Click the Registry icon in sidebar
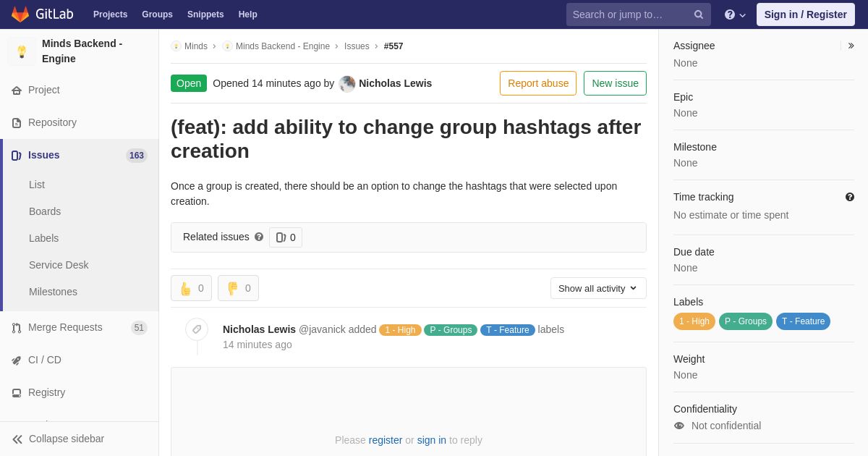The width and height of the screenshot is (868, 456). 17,393
